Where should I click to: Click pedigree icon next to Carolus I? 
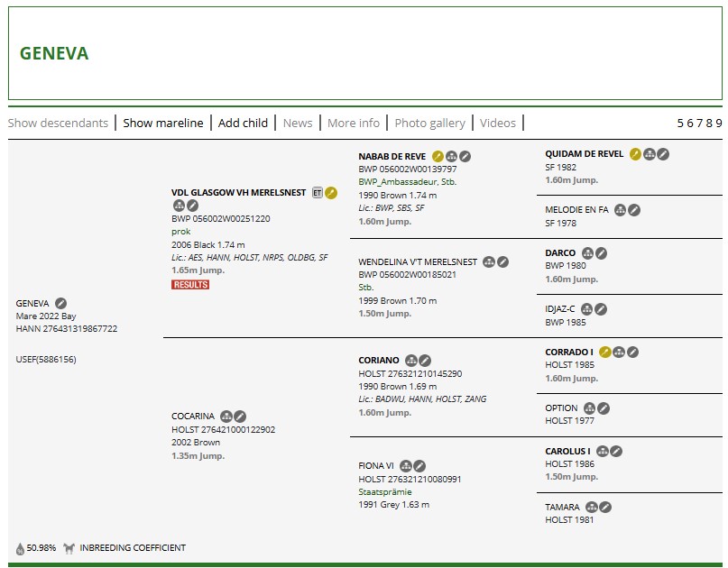602,452
